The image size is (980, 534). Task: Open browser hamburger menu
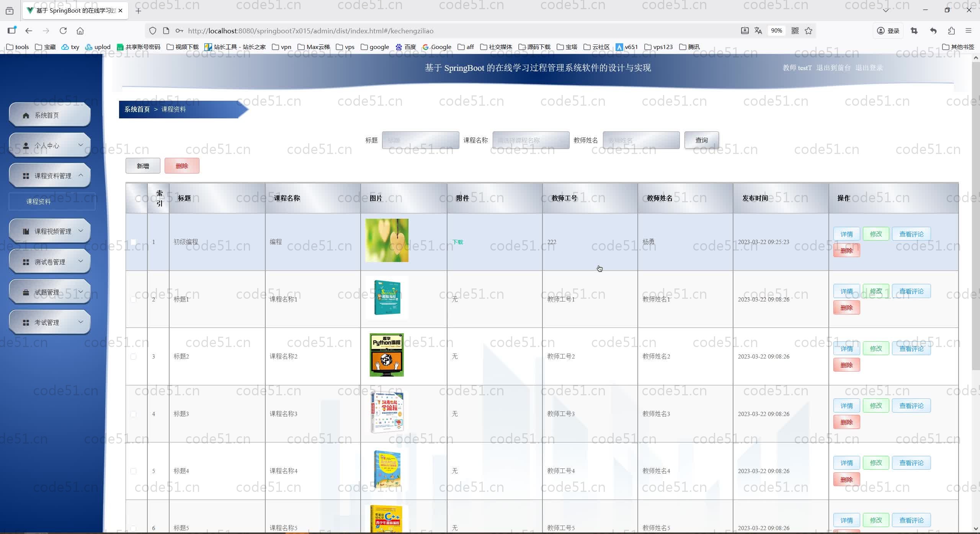click(x=969, y=31)
